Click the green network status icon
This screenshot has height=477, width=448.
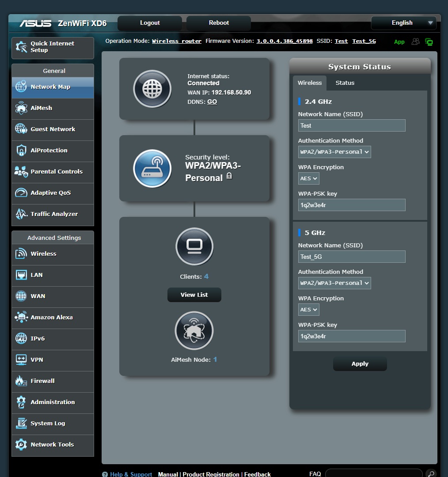click(429, 42)
